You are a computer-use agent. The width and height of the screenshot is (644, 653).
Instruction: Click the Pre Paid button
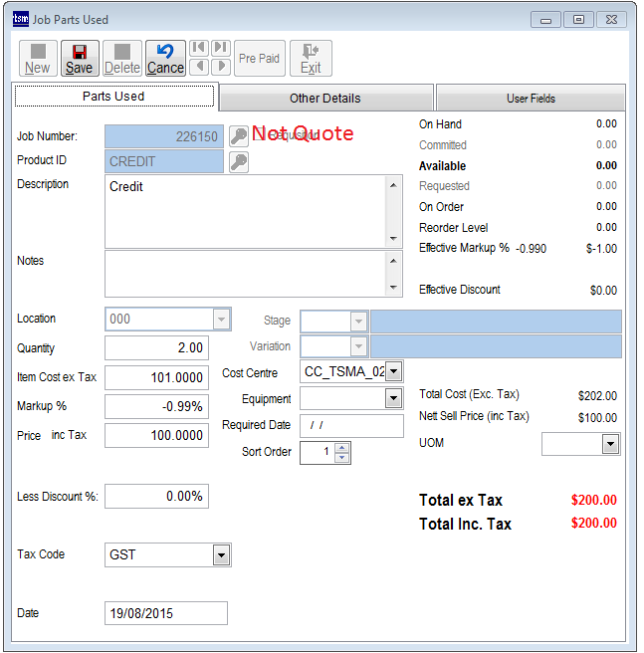click(259, 59)
